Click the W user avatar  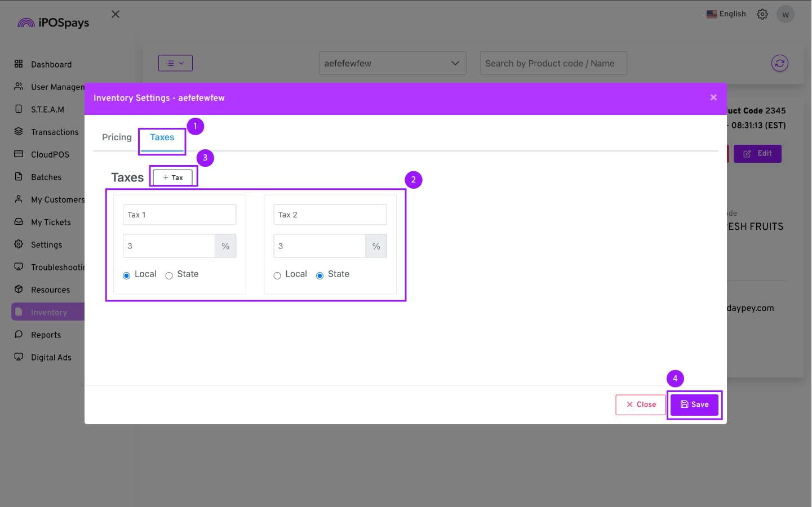click(785, 15)
